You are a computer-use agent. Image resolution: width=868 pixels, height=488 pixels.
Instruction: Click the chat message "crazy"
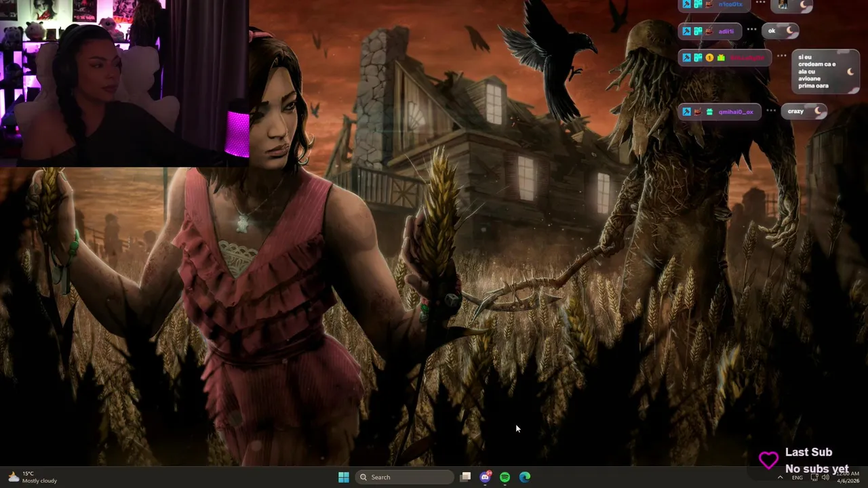coord(795,111)
